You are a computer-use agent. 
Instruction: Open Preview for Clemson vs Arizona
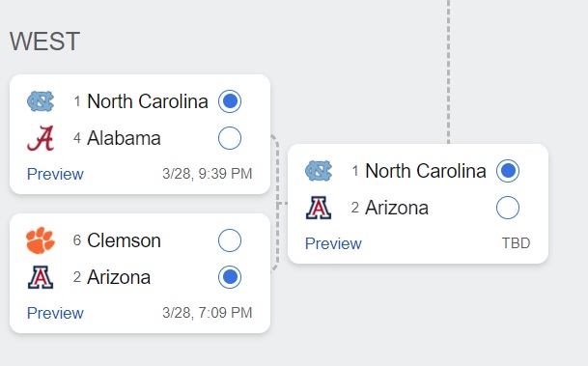pos(55,313)
